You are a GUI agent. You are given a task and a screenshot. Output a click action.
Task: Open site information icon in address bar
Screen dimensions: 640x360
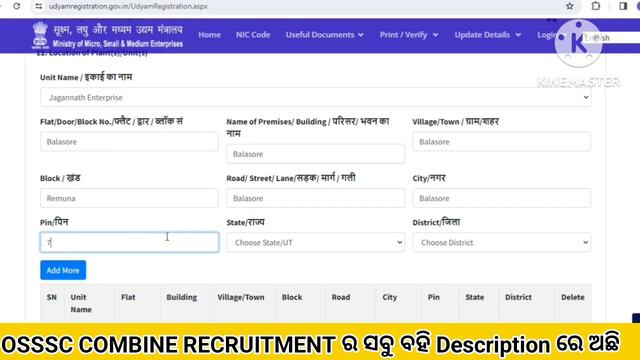coord(38,6)
